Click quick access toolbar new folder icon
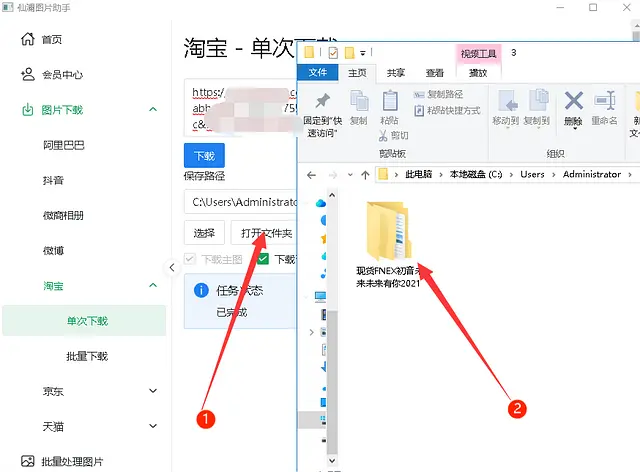 coord(349,53)
